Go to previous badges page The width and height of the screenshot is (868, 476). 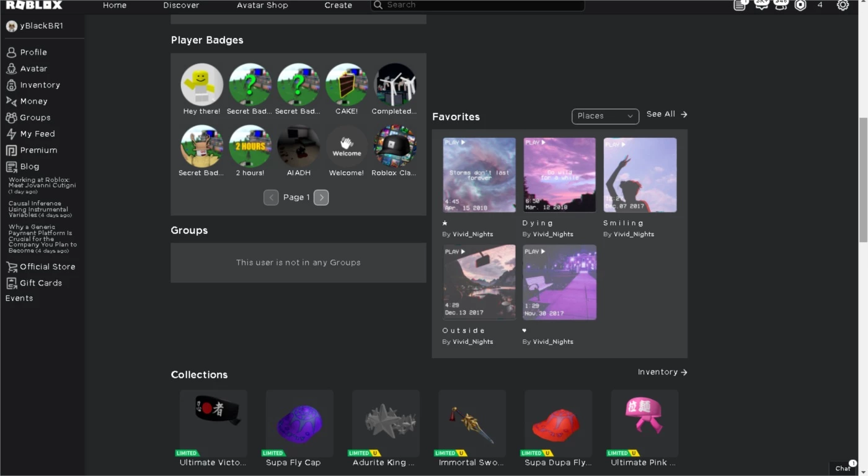click(x=271, y=197)
